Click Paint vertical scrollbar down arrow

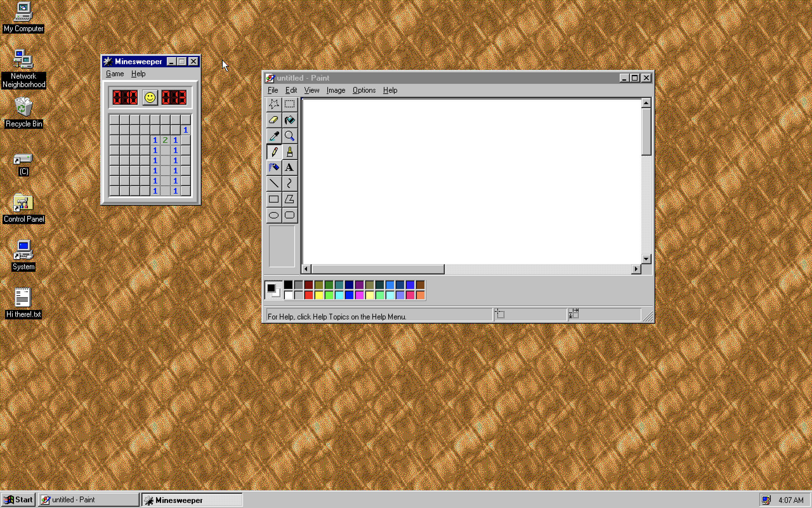click(646, 259)
